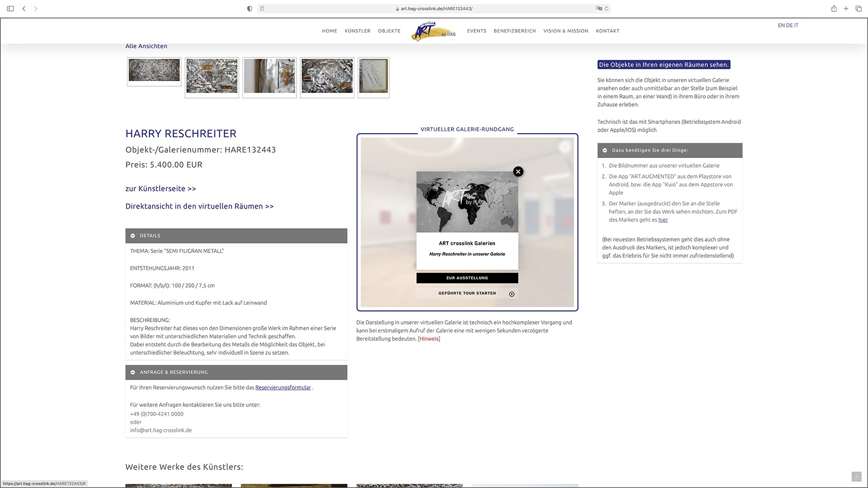Viewport: 868px width, 488px height.
Task: Select the first artwork thumbnail
Action: [154, 71]
